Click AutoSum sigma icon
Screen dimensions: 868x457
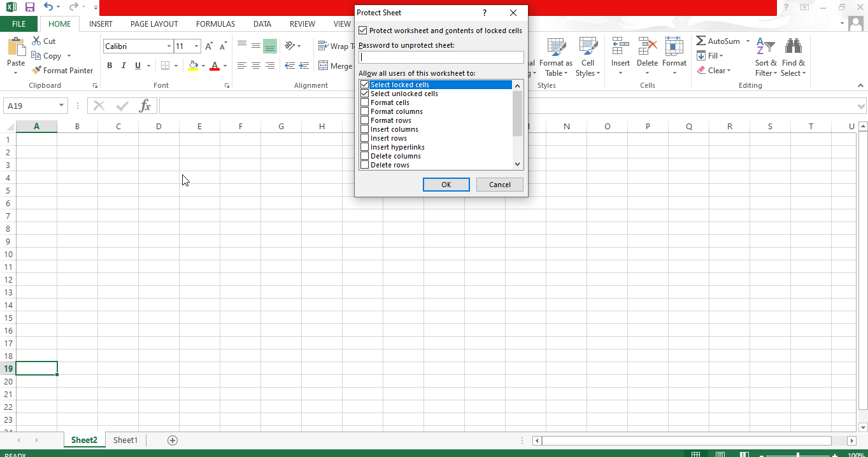(701, 41)
